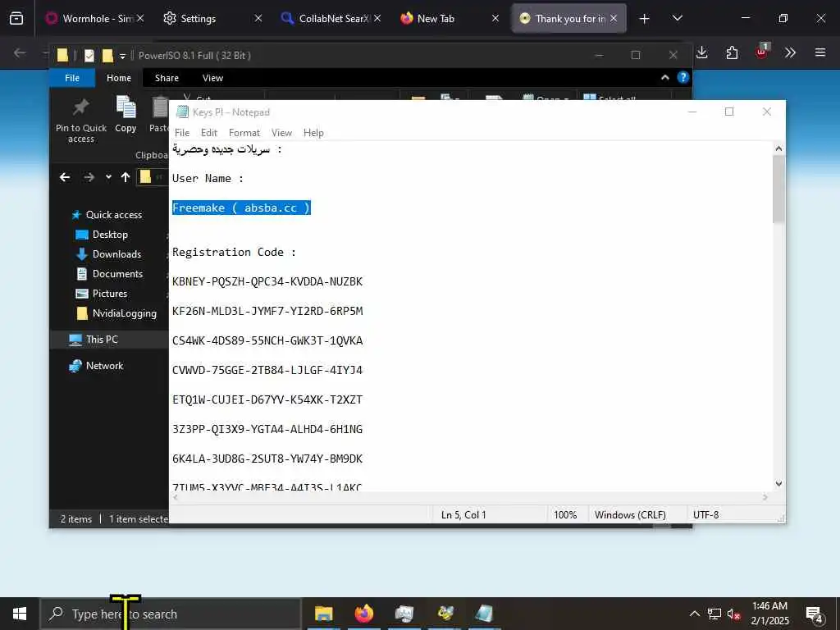
Task: Click the uBlock Origin extension icon
Action: tap(761, 52)
